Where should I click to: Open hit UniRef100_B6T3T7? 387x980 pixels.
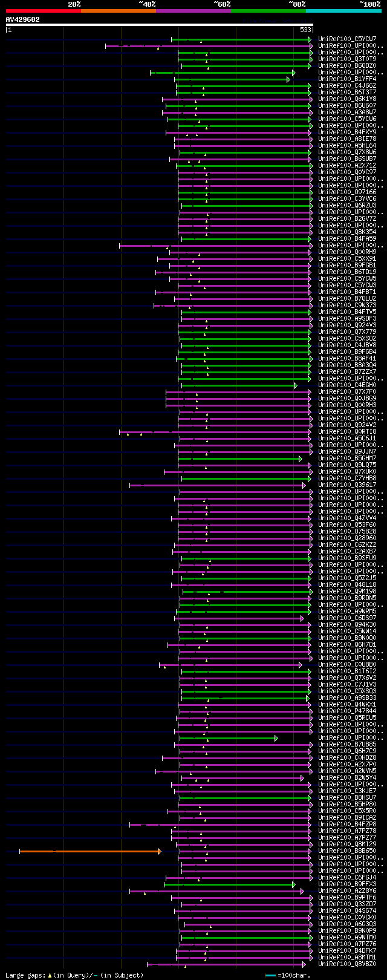tap(347, 92)
